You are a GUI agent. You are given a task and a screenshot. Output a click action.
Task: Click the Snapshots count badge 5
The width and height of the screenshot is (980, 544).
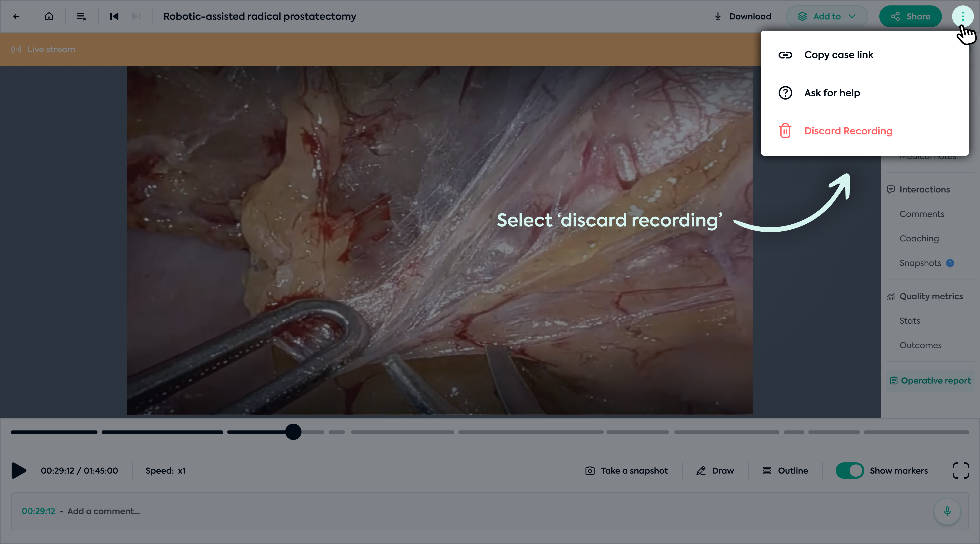(950, 263)
